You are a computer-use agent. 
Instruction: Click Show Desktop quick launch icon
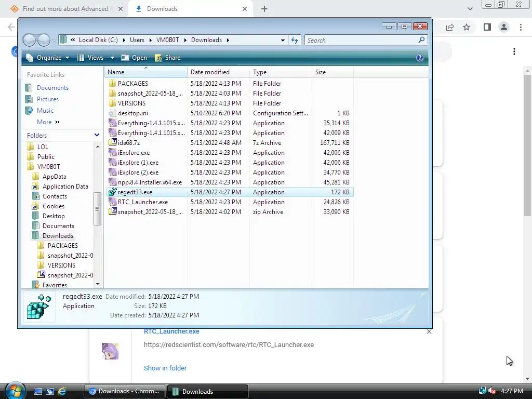click(x=37, y=391)
